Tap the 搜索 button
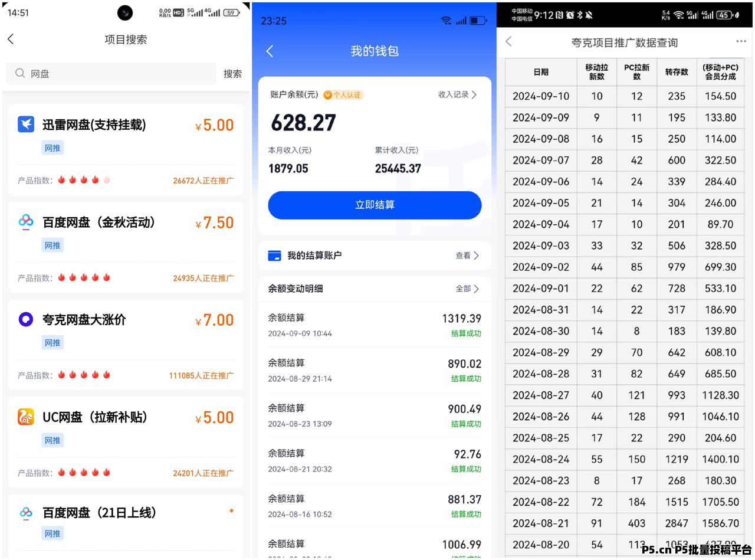 pyautogui.click(x=232, y=74)
